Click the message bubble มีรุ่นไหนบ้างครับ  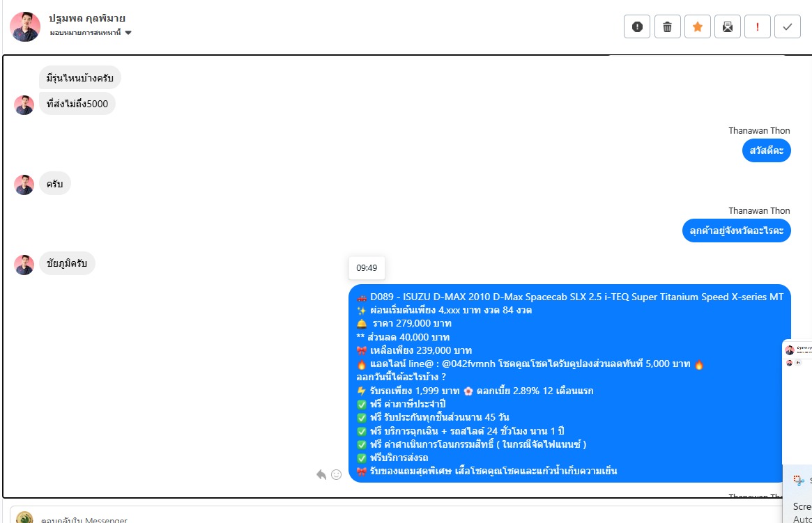pyautogui.click(x=79, y=77)
